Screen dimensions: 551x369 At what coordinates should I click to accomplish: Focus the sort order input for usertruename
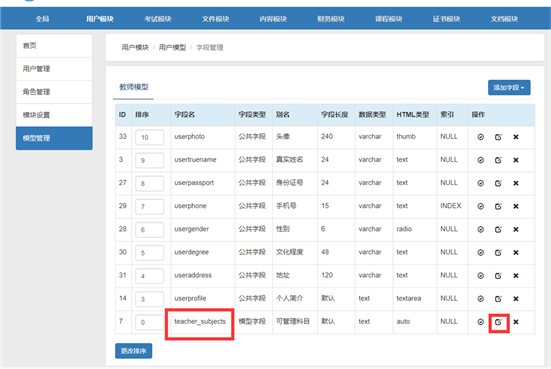click(149, 160)
